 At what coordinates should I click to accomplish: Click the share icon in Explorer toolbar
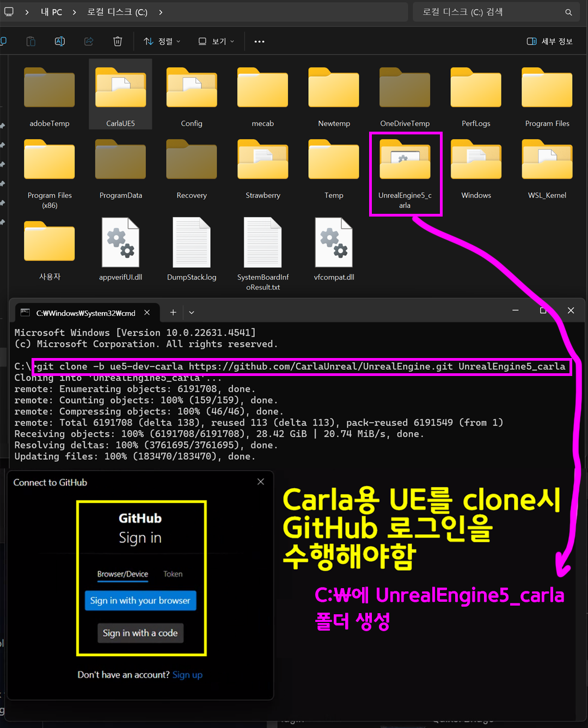tap(89, 41)
